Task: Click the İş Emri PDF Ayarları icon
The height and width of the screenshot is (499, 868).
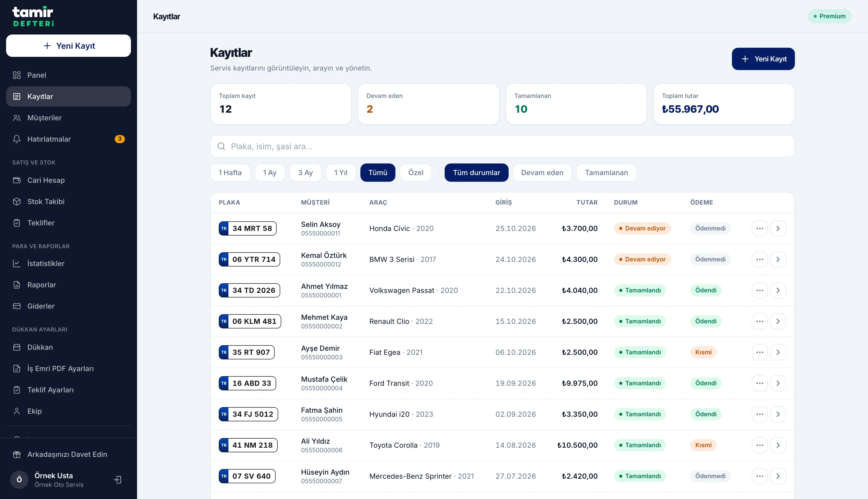Action: coord(17,369)
